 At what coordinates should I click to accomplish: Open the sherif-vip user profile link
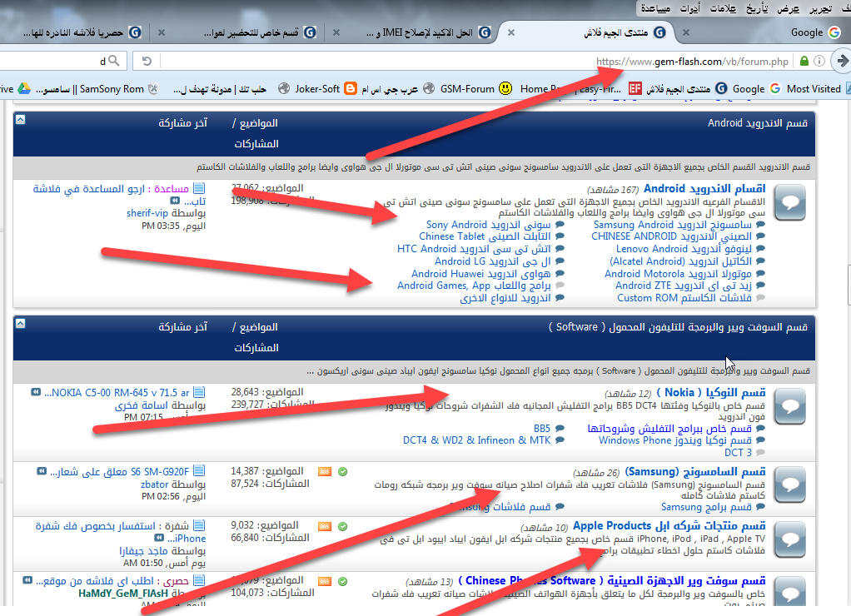click(x=147, y=213)
